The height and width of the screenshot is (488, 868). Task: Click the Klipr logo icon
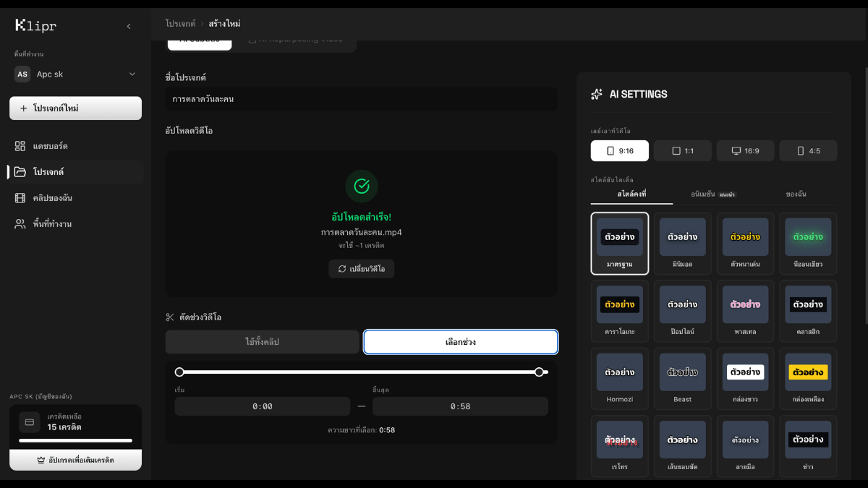[22, 26]
